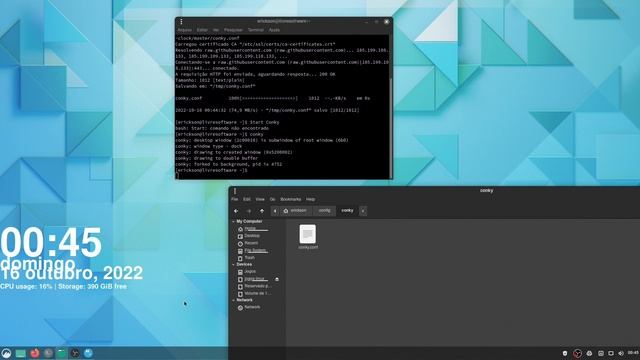Open the shield tray icon

tap(565, 353)
